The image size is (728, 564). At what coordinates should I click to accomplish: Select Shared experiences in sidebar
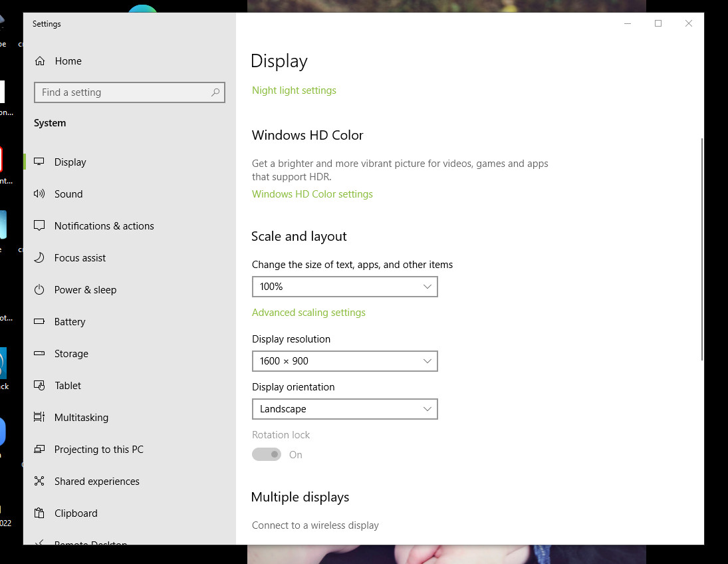pos(96,482)
